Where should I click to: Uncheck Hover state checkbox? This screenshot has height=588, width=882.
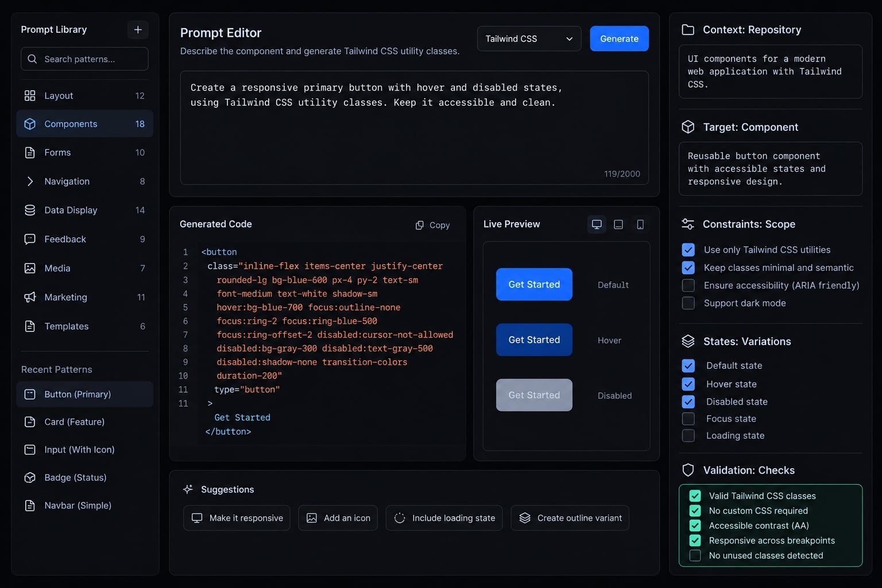[x=688, y=384]
